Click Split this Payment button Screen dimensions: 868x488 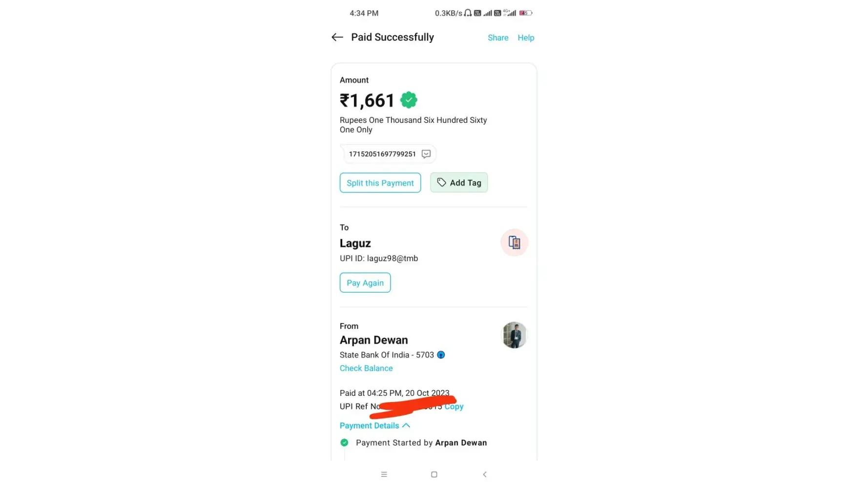tap(380, 183)
